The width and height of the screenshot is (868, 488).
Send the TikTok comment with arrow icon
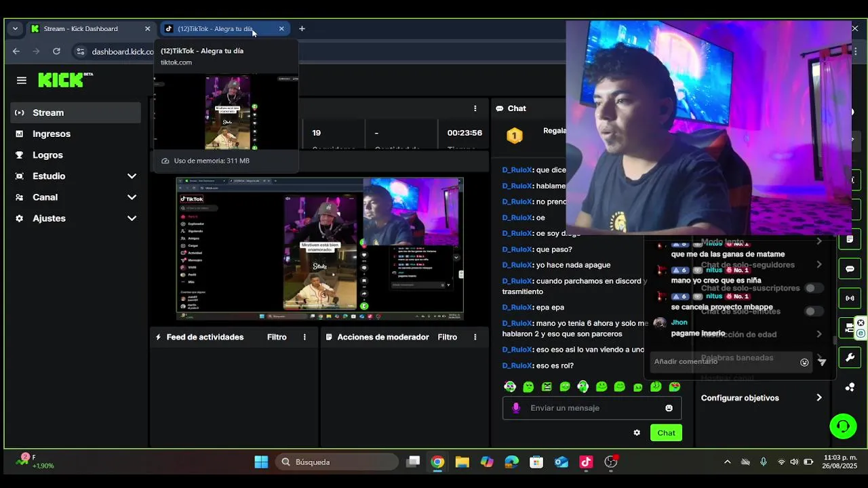pyautogui.click(x=822, y=362)
